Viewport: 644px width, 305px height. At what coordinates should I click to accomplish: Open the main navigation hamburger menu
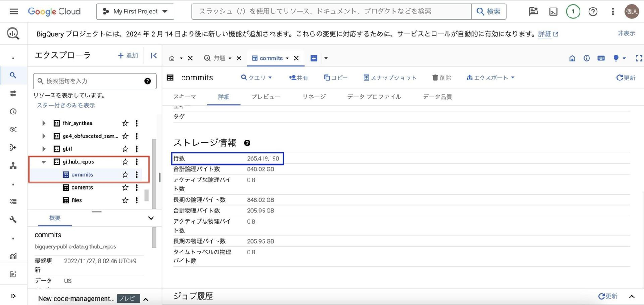click(14, 12)
